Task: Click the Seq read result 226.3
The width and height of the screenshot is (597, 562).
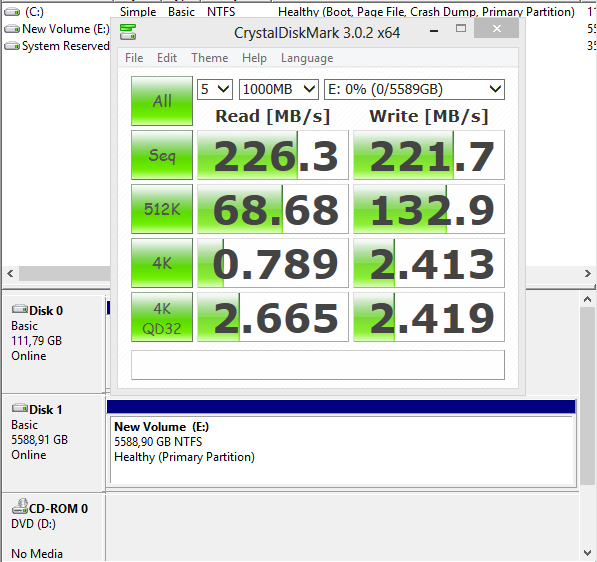Action: point(273,155)
